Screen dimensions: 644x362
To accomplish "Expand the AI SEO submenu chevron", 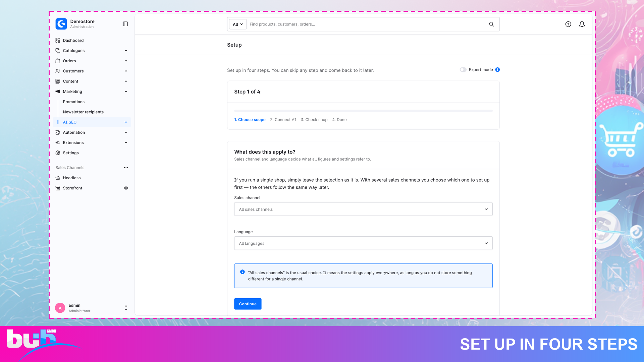I will [x=126, y=122].
